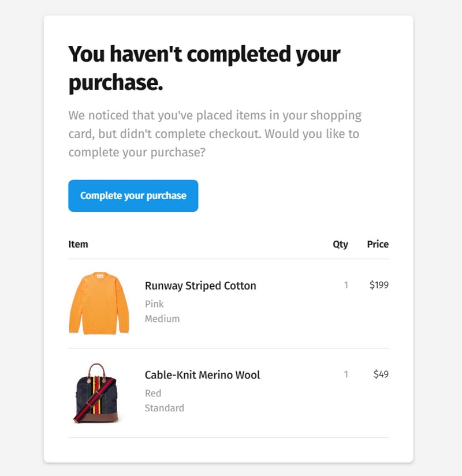Click the Standard size label
Screen dimensions: 462x476
(165, 408)
